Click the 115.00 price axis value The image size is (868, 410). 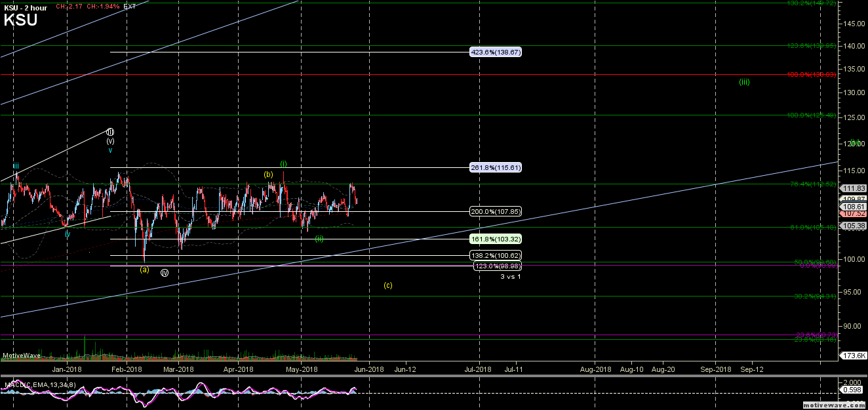point(854,171)
